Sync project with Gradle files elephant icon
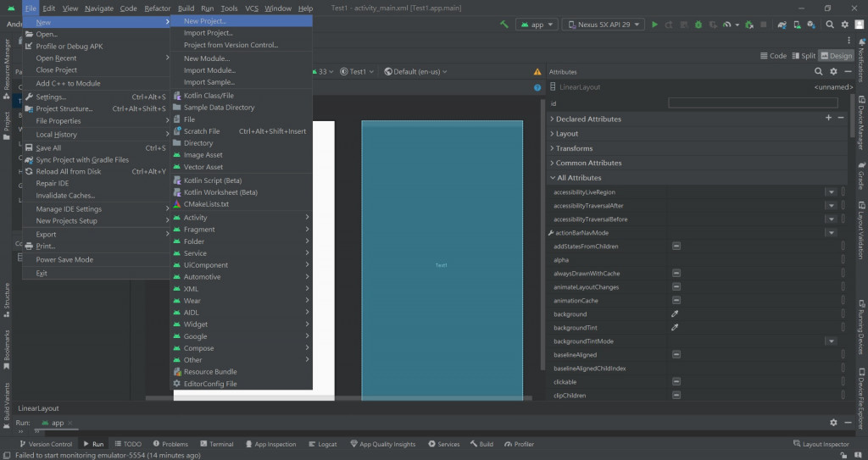 coord(782,25)
